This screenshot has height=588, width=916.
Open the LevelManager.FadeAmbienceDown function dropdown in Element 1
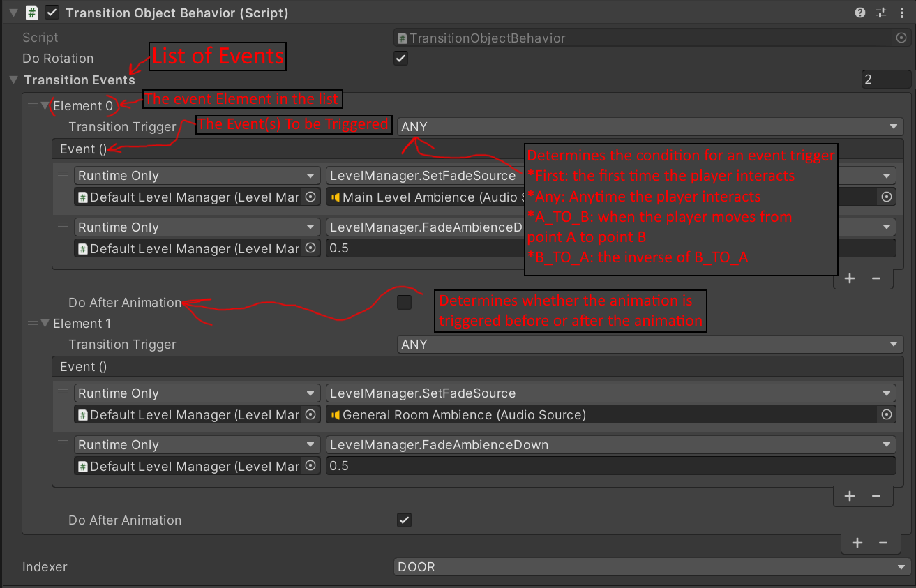pos(610,444)
